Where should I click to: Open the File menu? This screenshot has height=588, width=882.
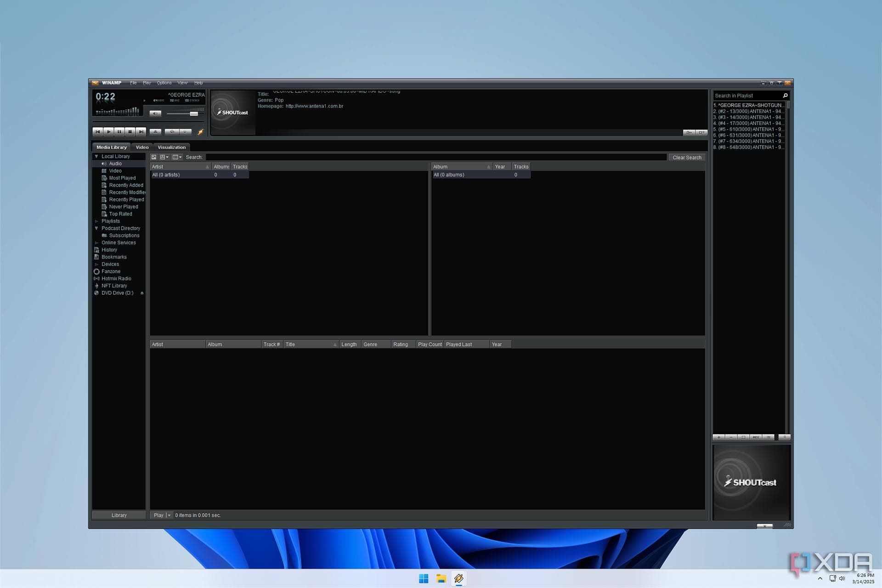pyautogui.click(x=133, y=83)
